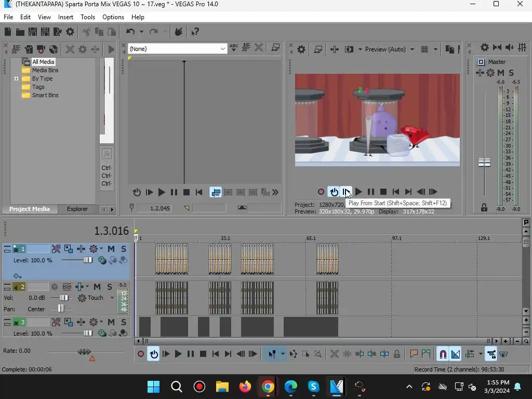Open track 1 Track FX dropdown arrow
This screenshot has width=532, height=399.
101,249
